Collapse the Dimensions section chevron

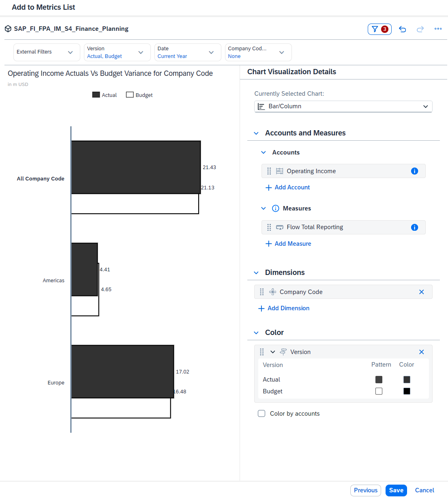(256, 273)
